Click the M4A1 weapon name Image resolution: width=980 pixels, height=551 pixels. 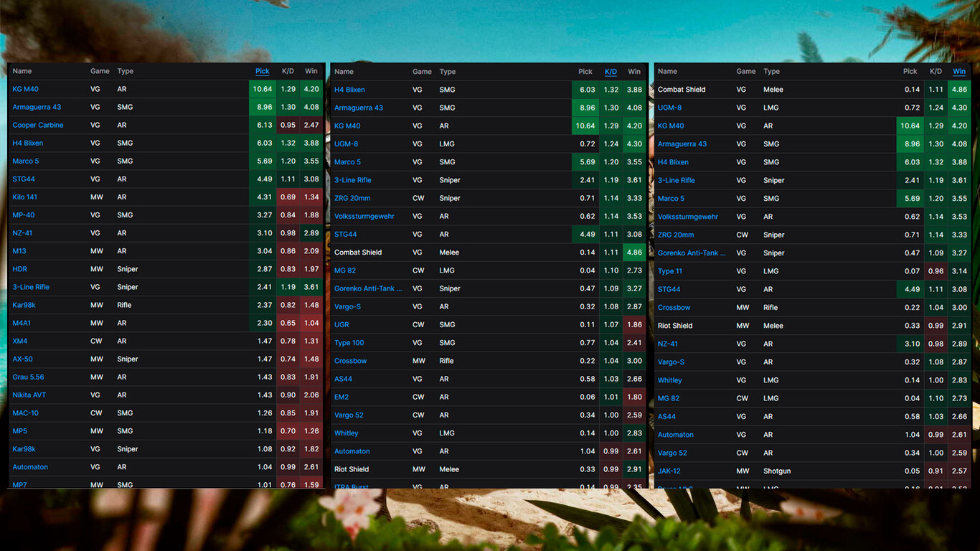[x=21, y=323]
